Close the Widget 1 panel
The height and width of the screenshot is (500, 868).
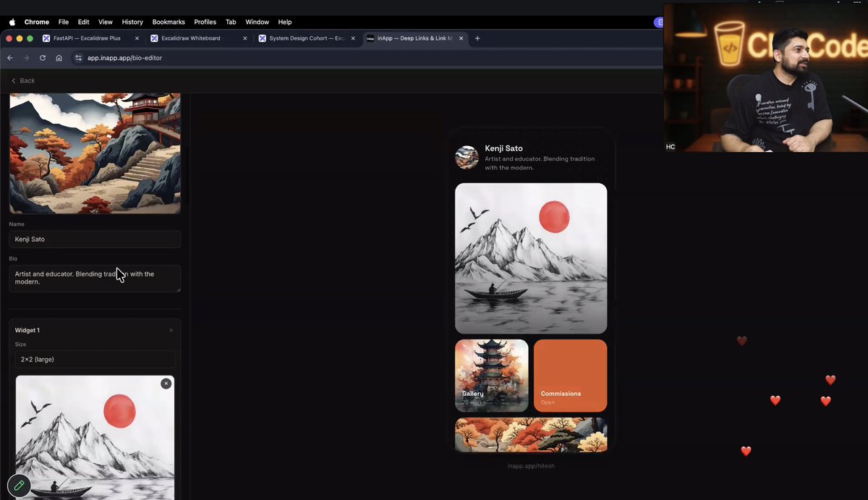coord(171,329)
